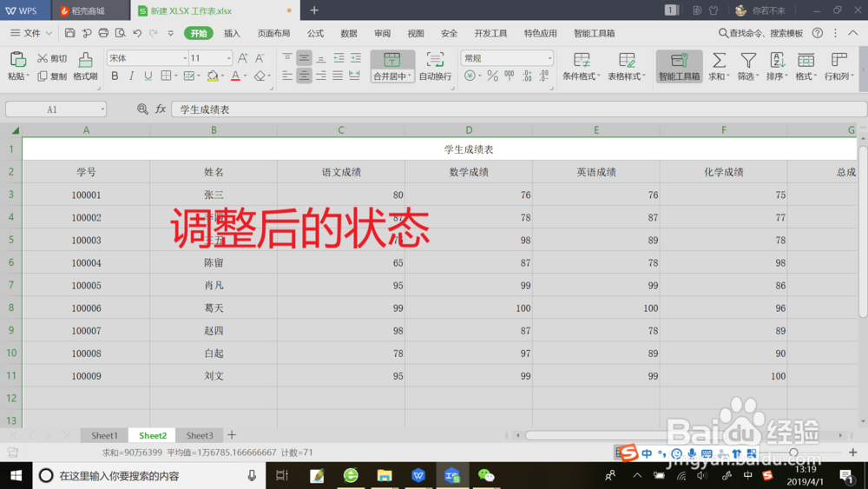This screenshot has height=489, width=868.
Task: Apply justify alignment to the cells
Action: coord(338,76)
